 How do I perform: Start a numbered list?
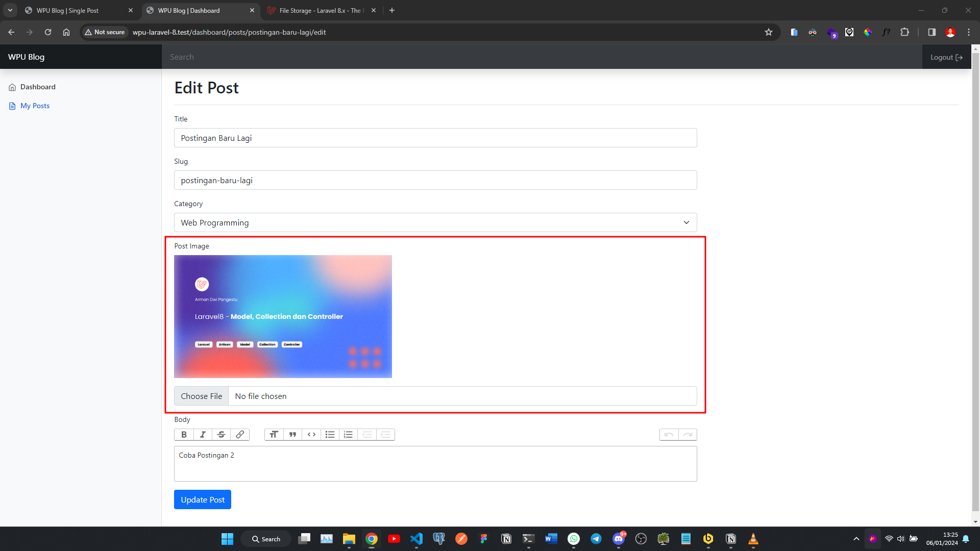[348, 434]
